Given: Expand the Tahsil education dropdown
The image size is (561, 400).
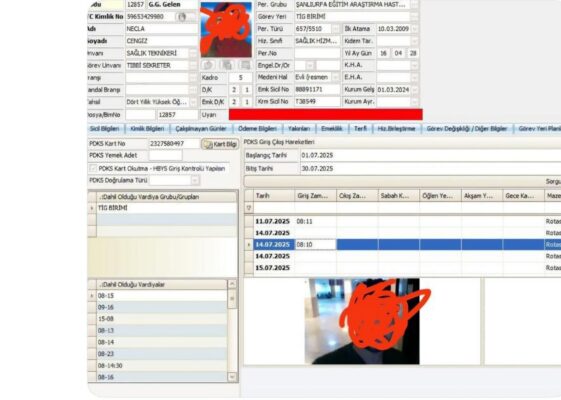Looking at the screenshot, I should click(x=193, y=102).
